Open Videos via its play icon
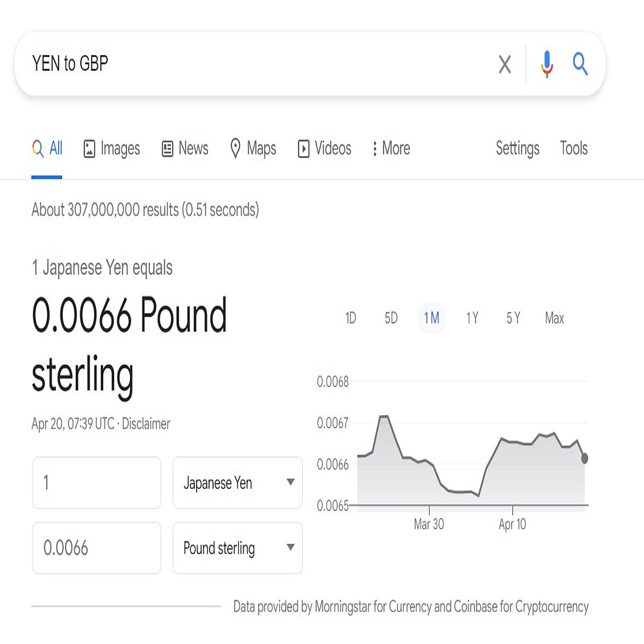644x644 pixels. (x=304, y=148)
